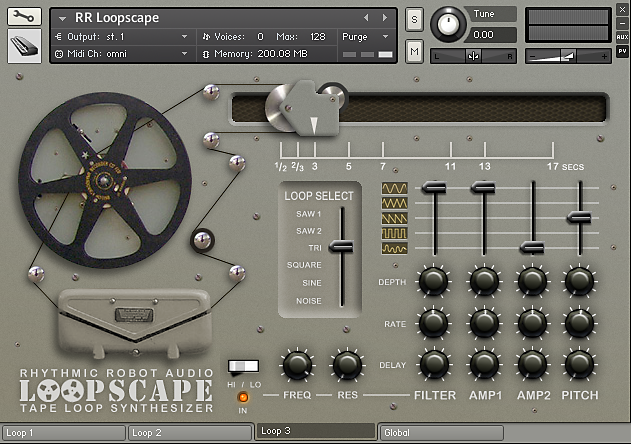Open the Output st. 1 dropdown

(x=122, y=37)
